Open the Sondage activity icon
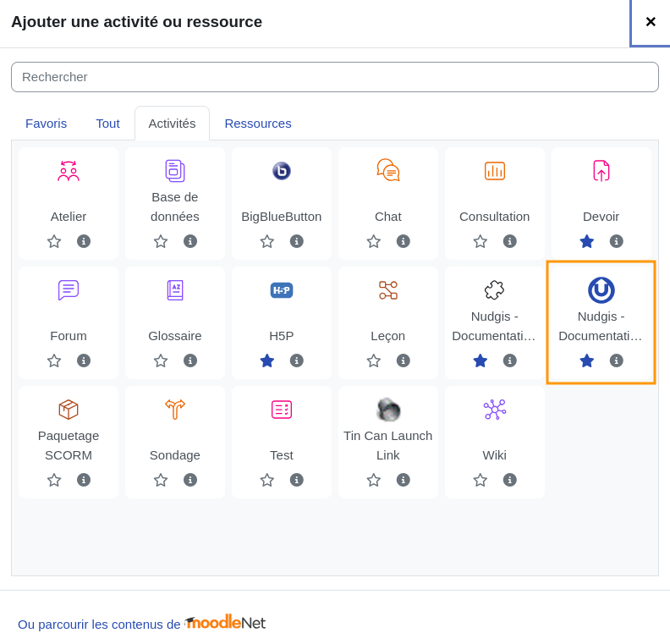 point(175,410)
